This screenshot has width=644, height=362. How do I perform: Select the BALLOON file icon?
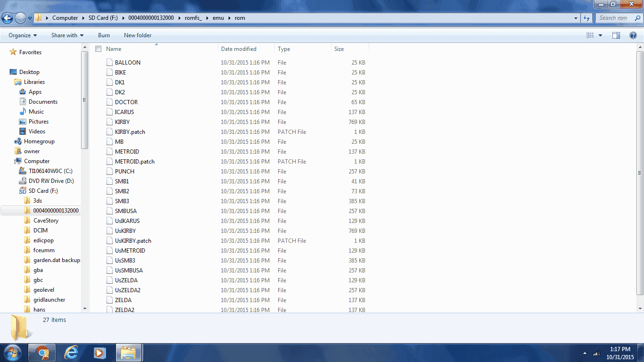109,63
